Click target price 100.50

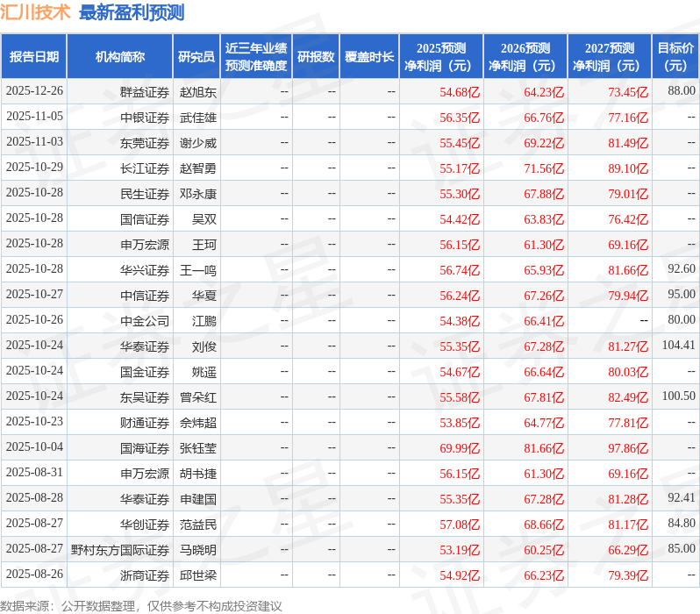point(679,396)
